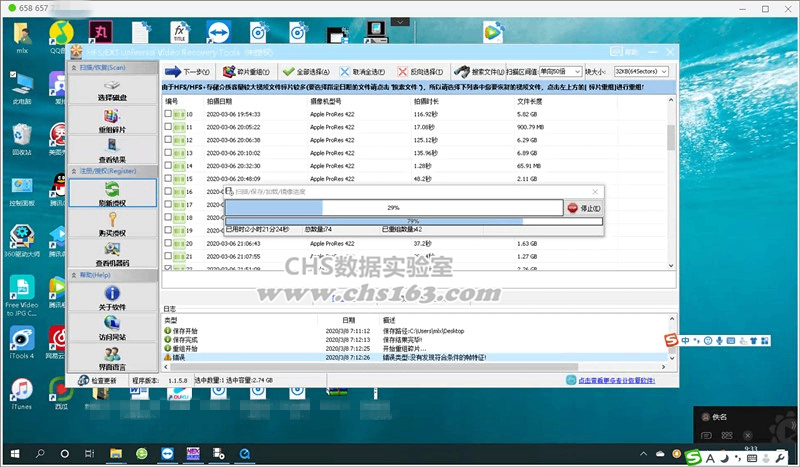Click the 29% upper progress bar
The width and height of the screenshot is (800, 467).
coord(394,208)
